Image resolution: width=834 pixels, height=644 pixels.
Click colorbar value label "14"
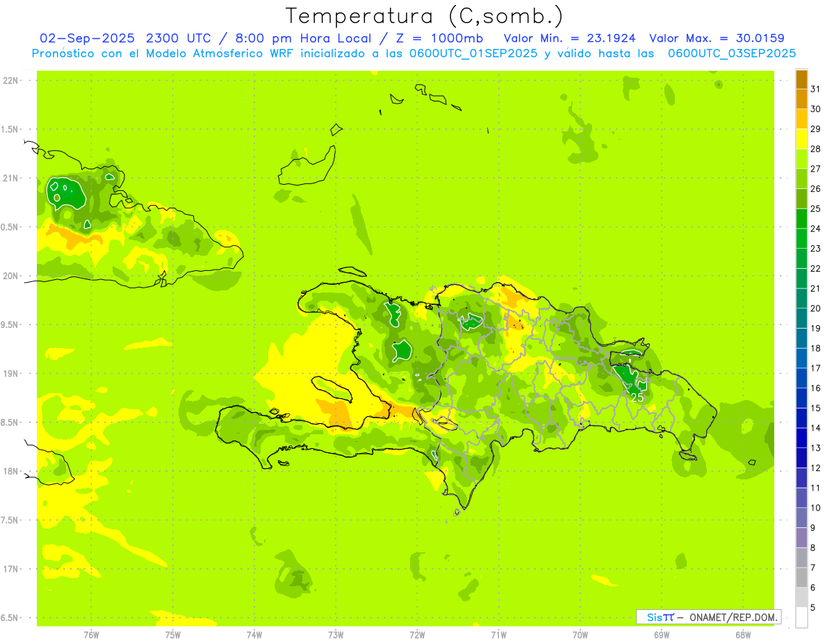point(815,428)
